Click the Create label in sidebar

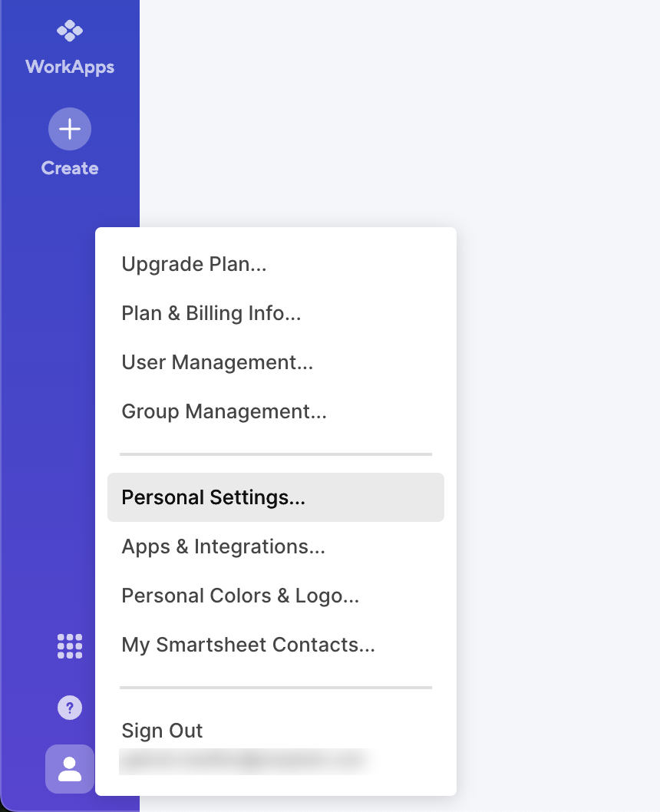(x=70, y=168)
